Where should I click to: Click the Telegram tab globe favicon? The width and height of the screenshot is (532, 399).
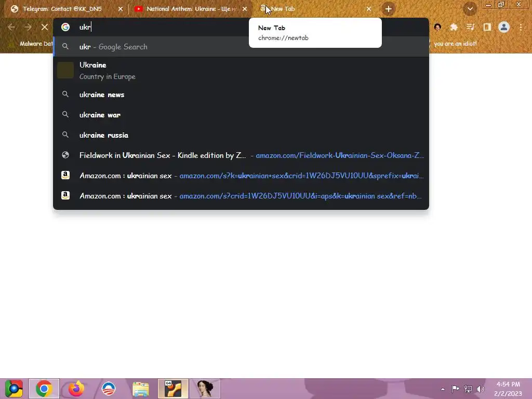tap(14, 9)
